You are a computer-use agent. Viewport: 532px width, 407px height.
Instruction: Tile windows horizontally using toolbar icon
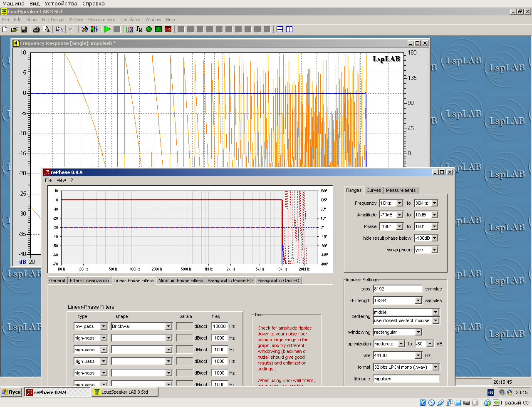pos(280,29)
